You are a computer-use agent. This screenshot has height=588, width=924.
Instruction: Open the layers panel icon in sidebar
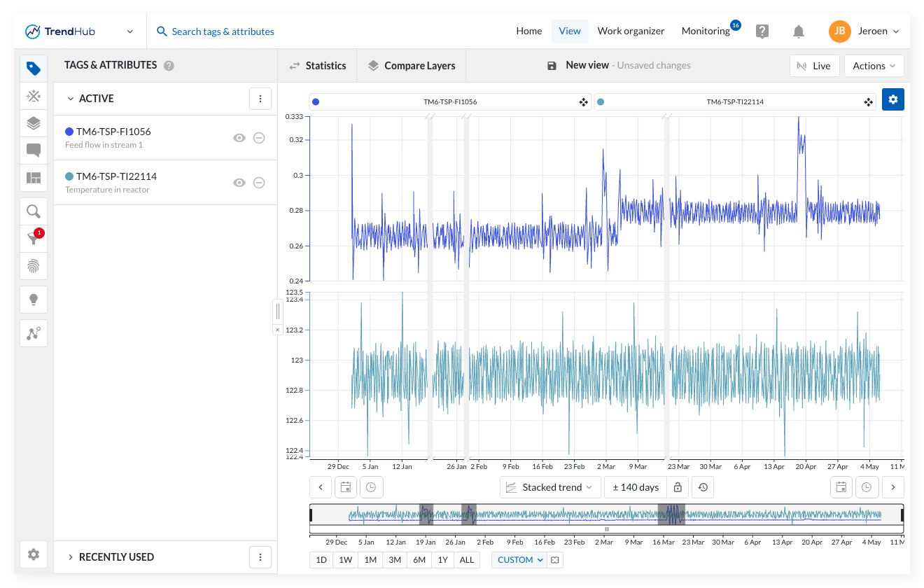[x=33, y=123]
